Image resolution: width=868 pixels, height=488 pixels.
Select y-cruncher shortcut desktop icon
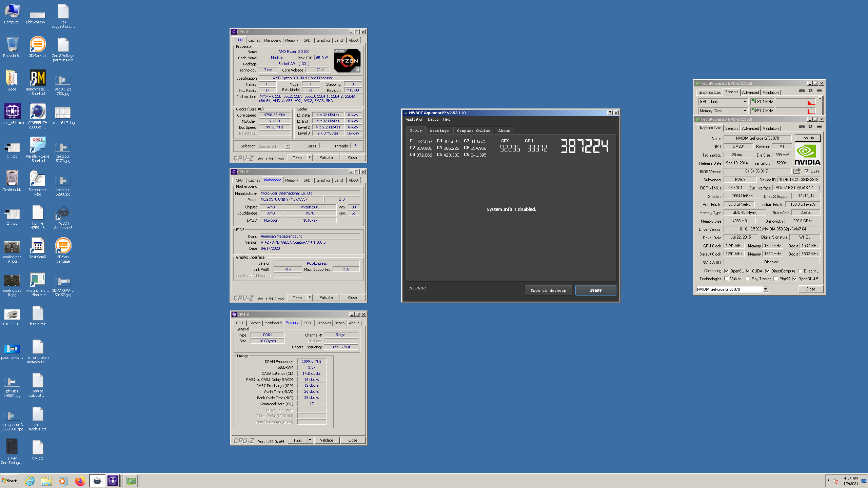pyautogui.click(x=37, y=284)
